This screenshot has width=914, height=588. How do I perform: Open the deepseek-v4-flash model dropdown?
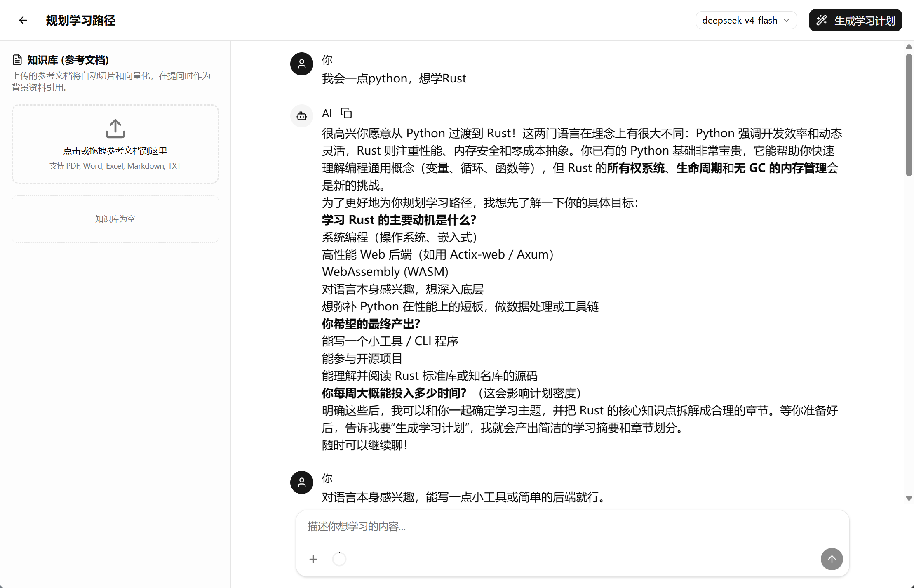746,20
